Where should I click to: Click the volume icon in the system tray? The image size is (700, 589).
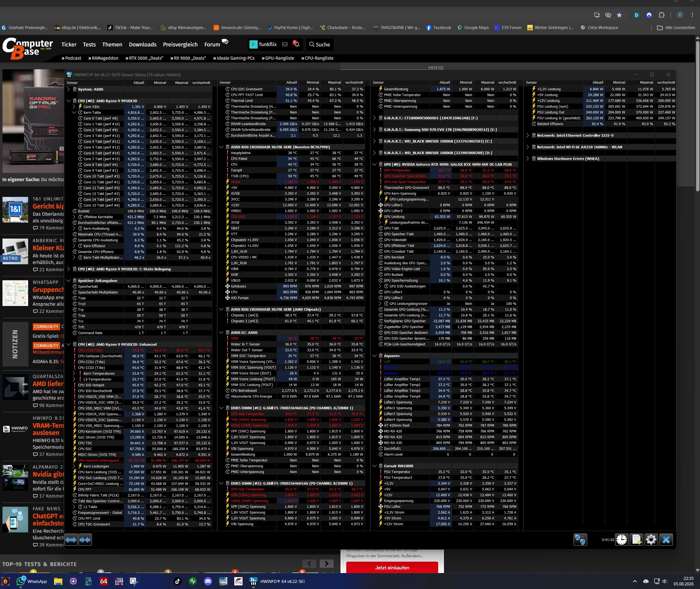[665, 581]
